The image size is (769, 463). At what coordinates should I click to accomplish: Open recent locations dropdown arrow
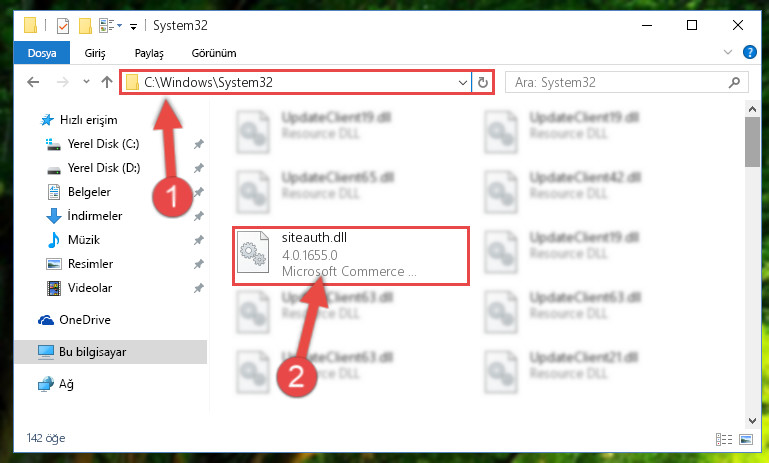pyautogui.click(x=86, y=82)
